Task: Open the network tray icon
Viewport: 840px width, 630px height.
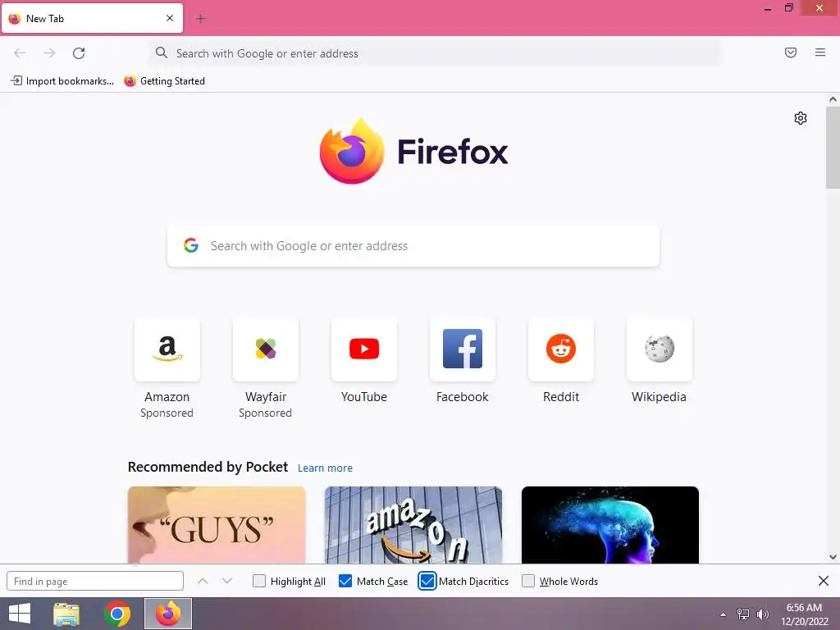Action: tap(743, 614)
